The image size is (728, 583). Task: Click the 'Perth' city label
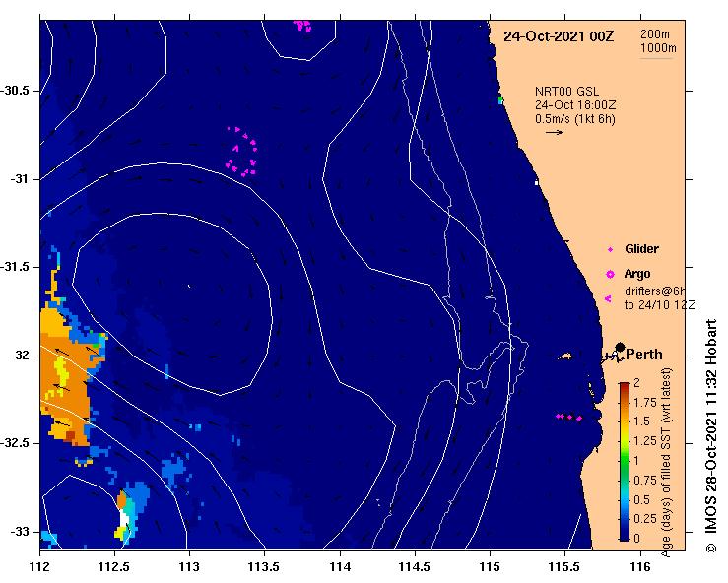pos(644,355)
